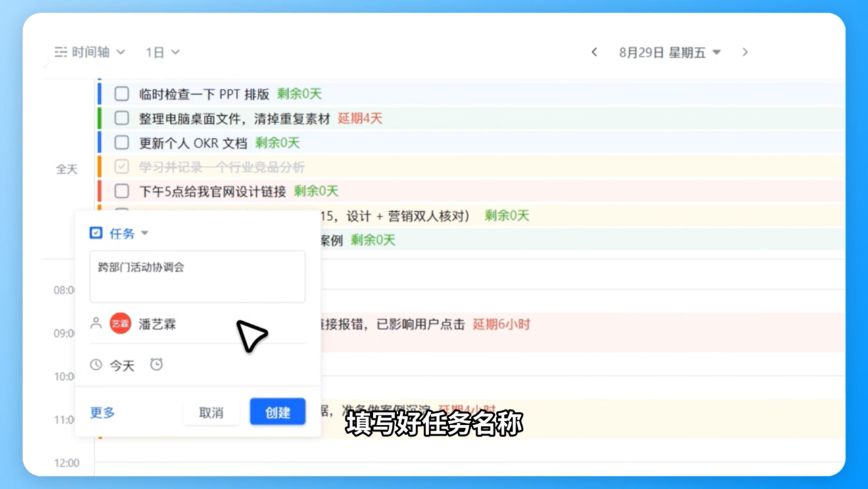868x489 pixels.
Task: Click the timeline view list icon
Action: click(x=60, y=52)
